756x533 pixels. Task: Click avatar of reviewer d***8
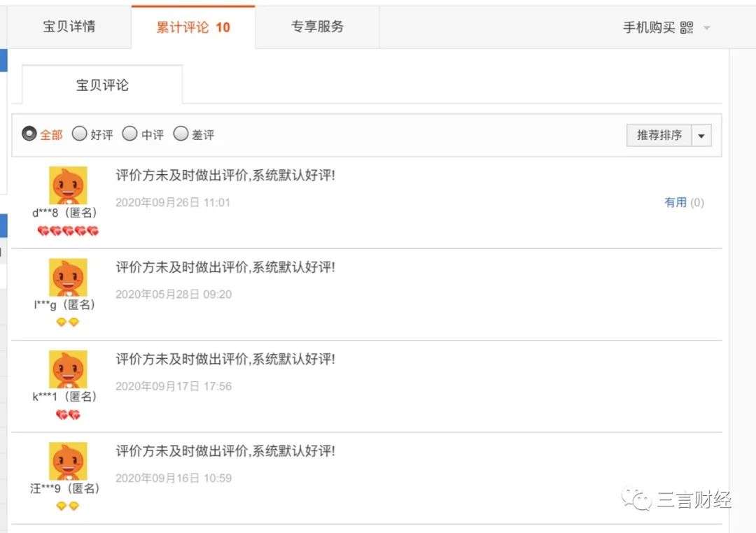pyautogui.click(x=68, y=185)
